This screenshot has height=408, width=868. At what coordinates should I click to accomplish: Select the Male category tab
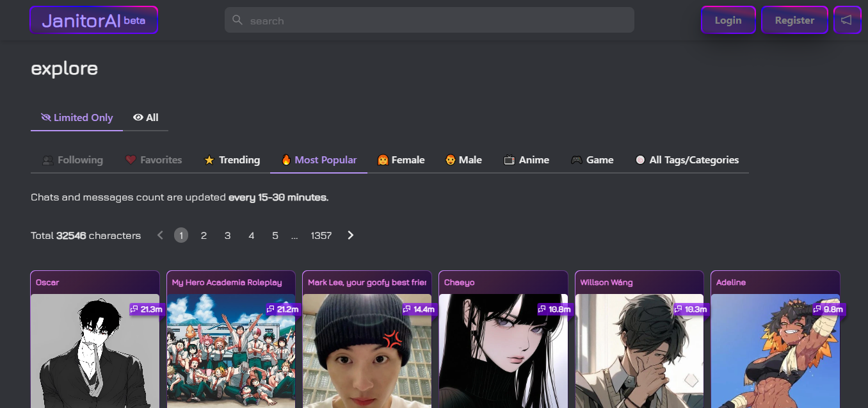coord(463,160)
